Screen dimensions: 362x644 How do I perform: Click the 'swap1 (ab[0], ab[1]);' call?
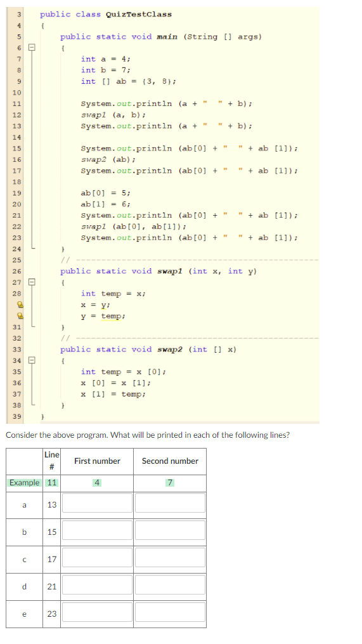[x=134, y=227]
